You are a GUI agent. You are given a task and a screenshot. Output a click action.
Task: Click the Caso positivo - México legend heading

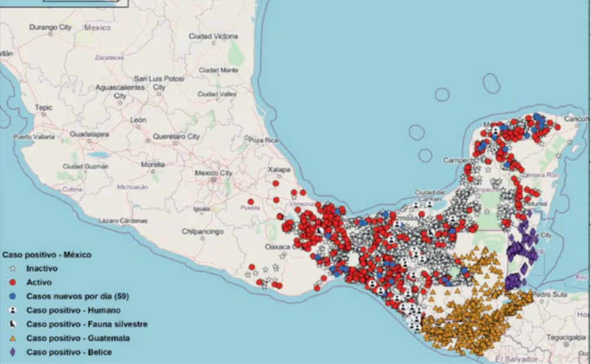(x=46, y=255)
